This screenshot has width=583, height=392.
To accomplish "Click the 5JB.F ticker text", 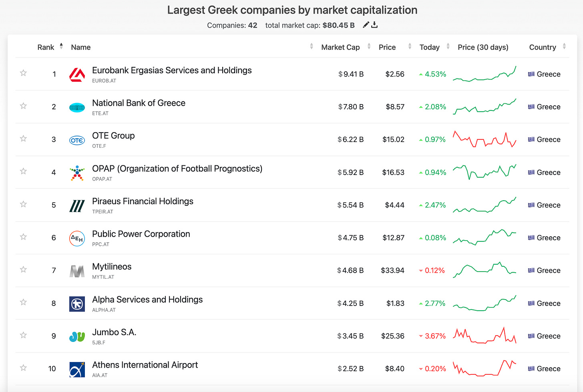I will (99, 343).
